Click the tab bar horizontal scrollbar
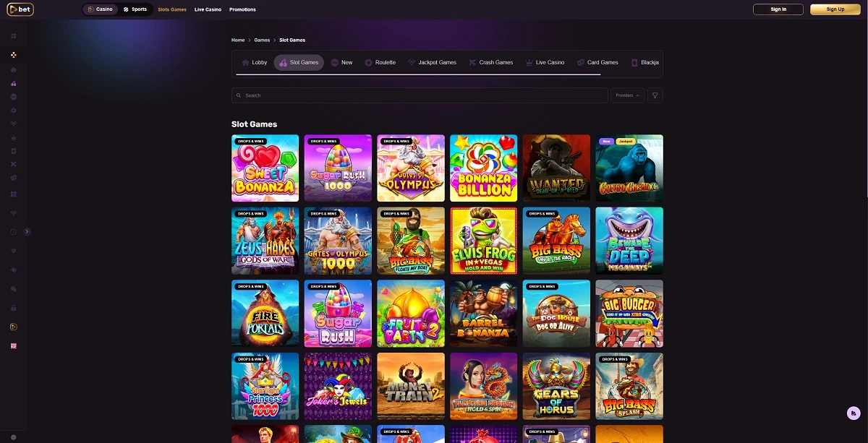 pos(418,74)
